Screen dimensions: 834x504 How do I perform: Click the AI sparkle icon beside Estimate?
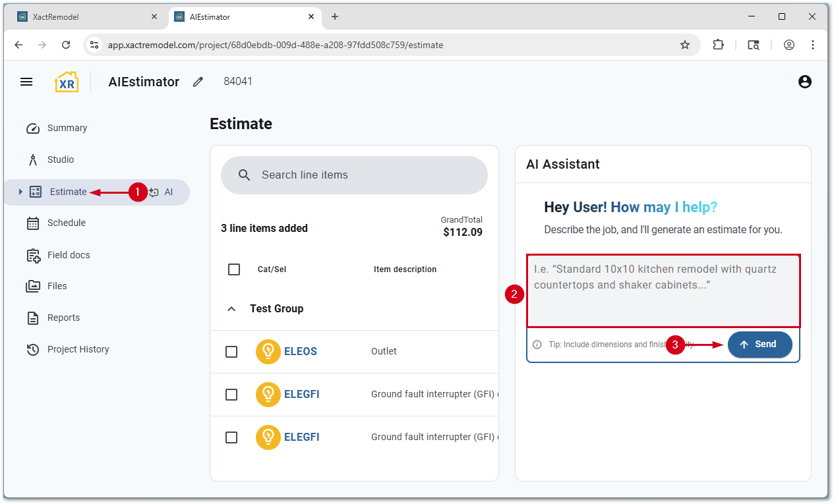[154, 192]
